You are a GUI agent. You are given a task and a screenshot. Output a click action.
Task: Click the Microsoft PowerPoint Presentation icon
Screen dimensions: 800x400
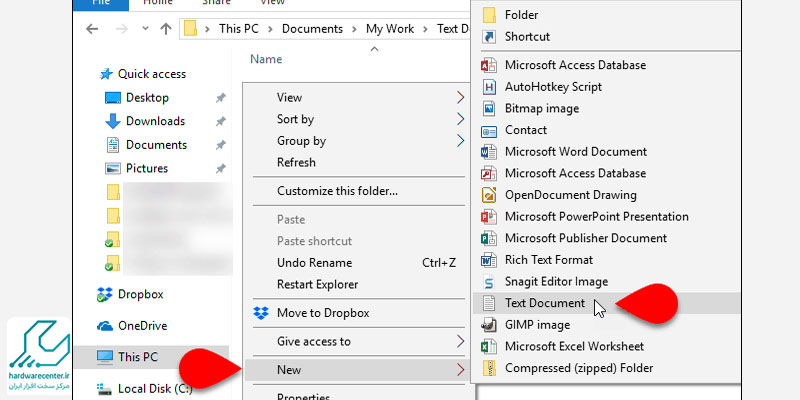point(489,217)
